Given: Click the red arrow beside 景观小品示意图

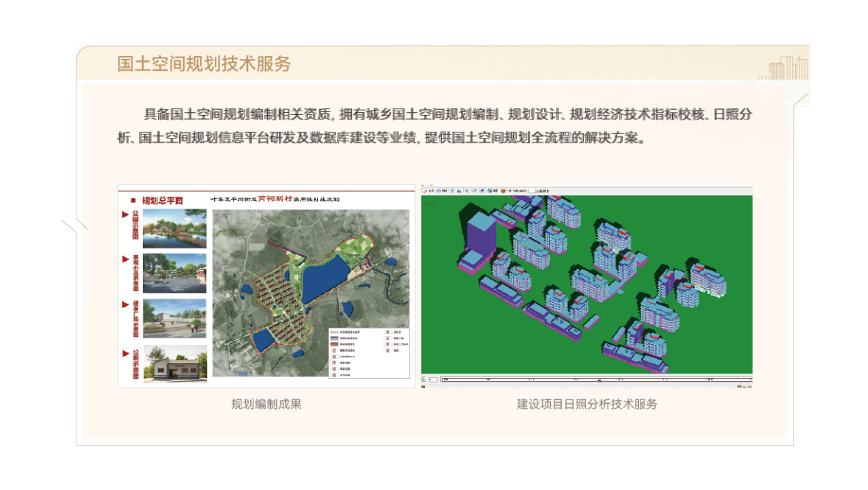Looking at the screenshot, I should click(x=125, y=260).
